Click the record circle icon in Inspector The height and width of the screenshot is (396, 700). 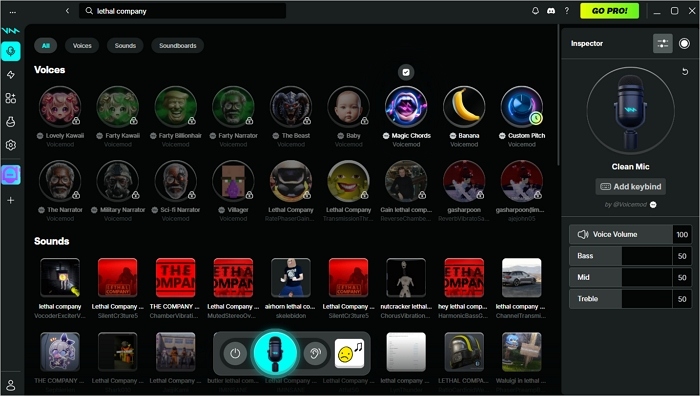tap(684, 43)
